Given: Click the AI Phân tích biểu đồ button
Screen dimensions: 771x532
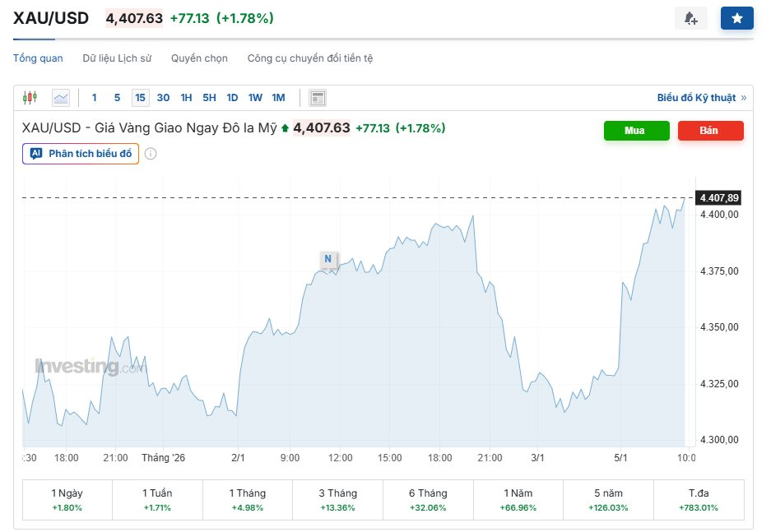Looking at the screenshot, I should [81, 154].
